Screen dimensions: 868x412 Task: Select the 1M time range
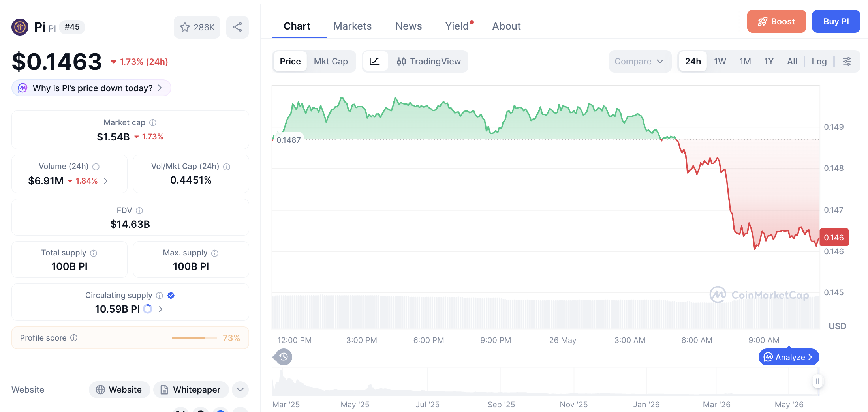[x=745, y=61]
